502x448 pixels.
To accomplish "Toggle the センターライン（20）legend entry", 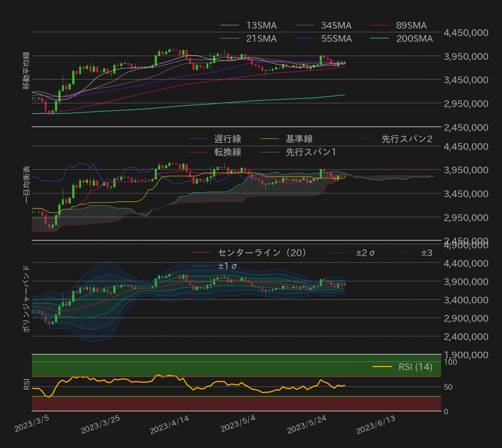I will click(261, 252).
